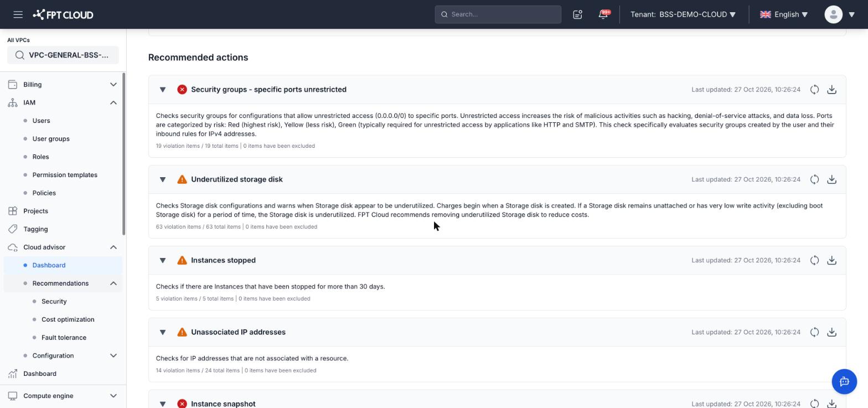868x408 pixels.
Task: Refresh the Unassociated IP addresses check
Action: tap(814, 332)
